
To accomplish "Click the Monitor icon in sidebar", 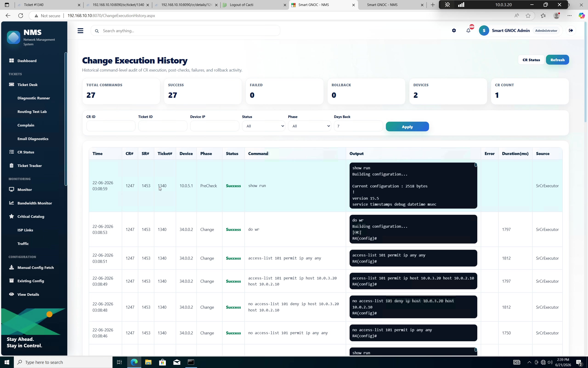I will pos(11,189).
